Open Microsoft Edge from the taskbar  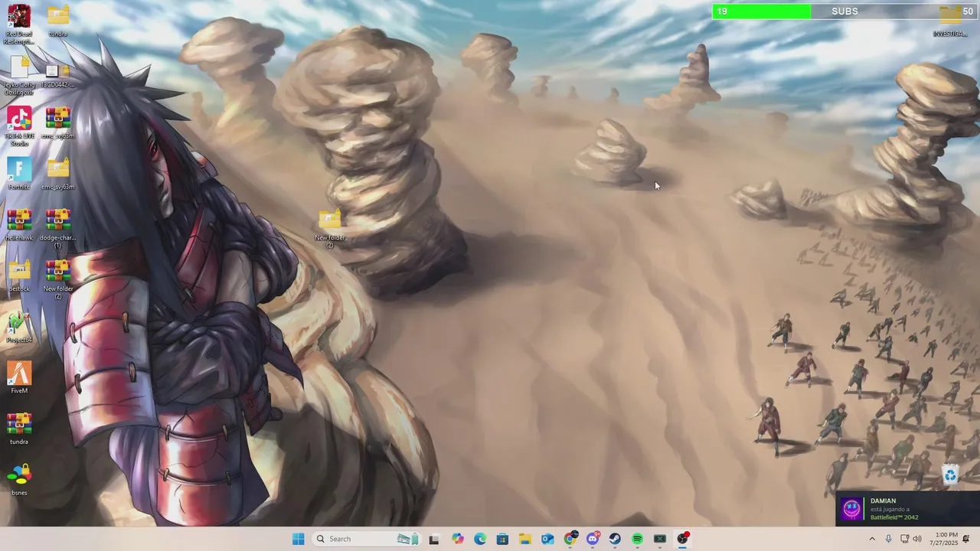[x=480, y=539]
